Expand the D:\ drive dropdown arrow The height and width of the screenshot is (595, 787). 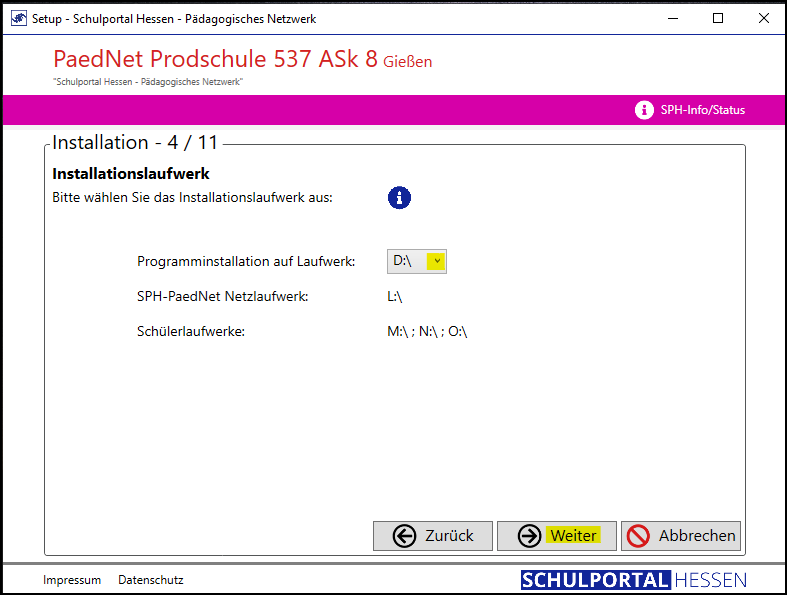[437, 261]
